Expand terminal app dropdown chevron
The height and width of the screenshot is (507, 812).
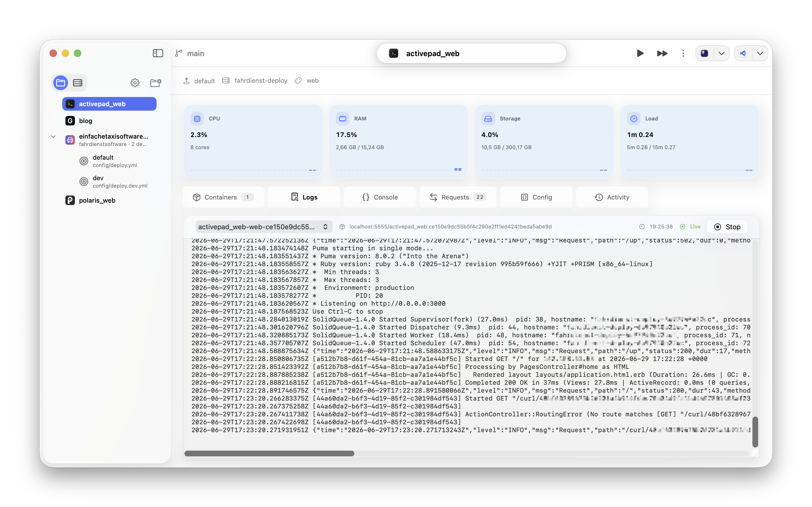point(722,53)
